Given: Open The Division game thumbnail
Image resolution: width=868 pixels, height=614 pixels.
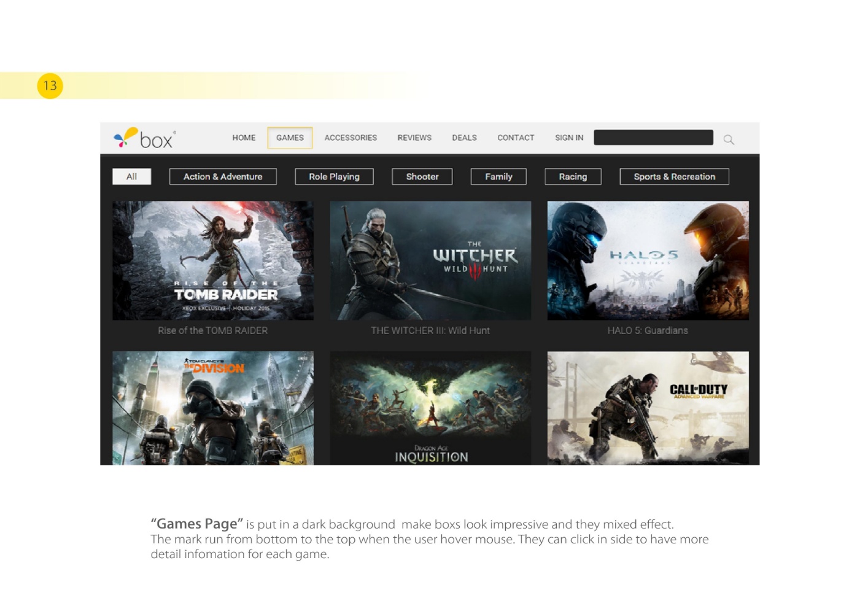Looking at the screenshot, I should pyautogui.click(x=213, y=408).
